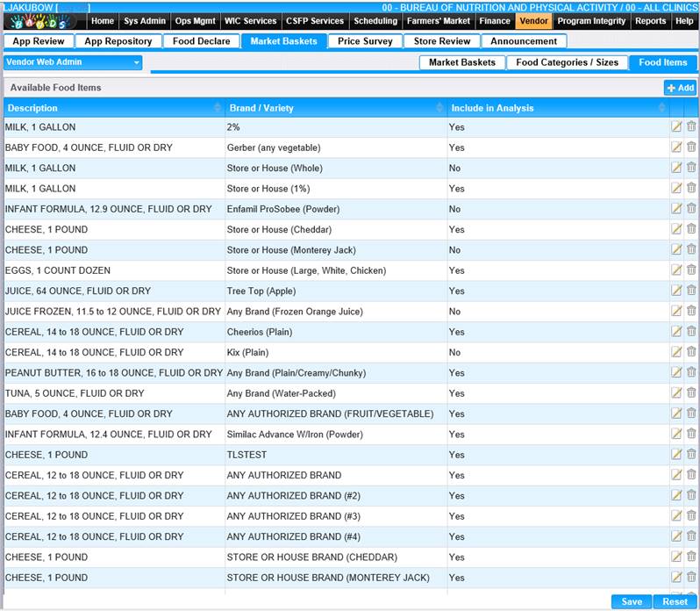Switch to the Store Review tab

pos(442,41)
